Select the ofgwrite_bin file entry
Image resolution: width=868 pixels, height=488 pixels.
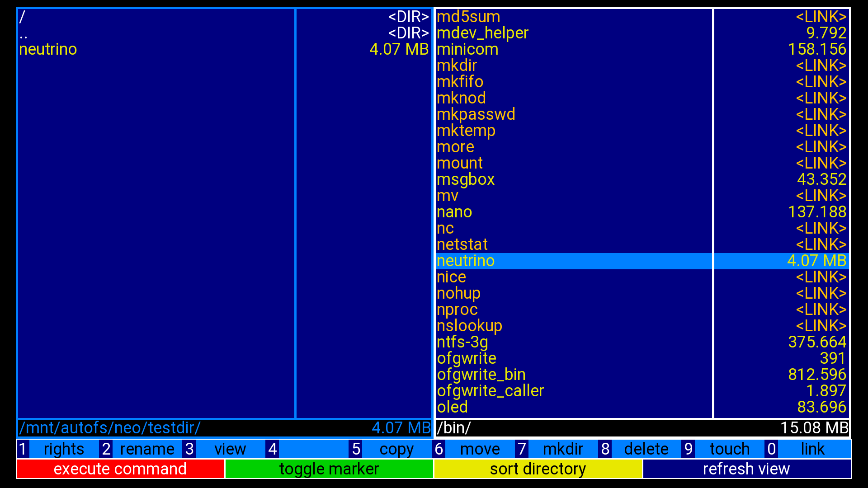[x=481, y=375]
